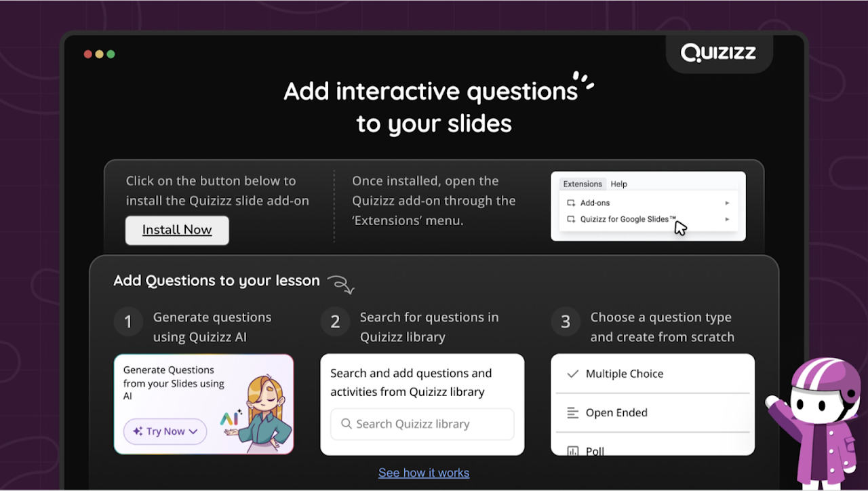Click the yellow window dot
This screenshot has width=868, height=491.
(99, 54)
